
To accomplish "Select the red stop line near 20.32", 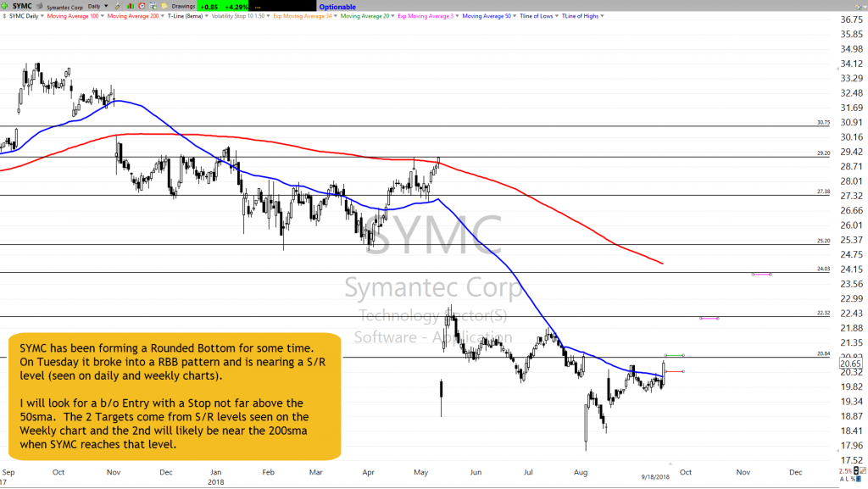I will click(674, 371).
